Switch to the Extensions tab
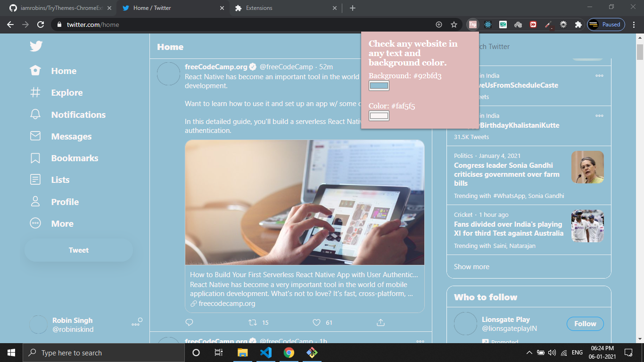The image size is (644, 362). click(286, 8)
